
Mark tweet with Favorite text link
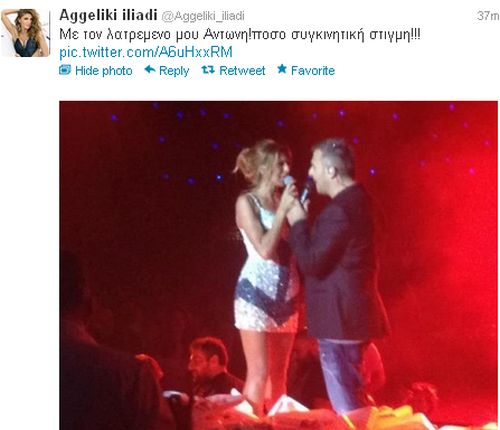click(x=313, y=70)
